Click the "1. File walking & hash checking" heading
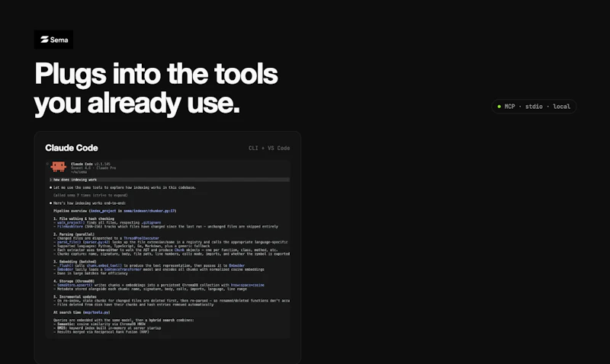610x364 pixels. (x=84, y=219)
